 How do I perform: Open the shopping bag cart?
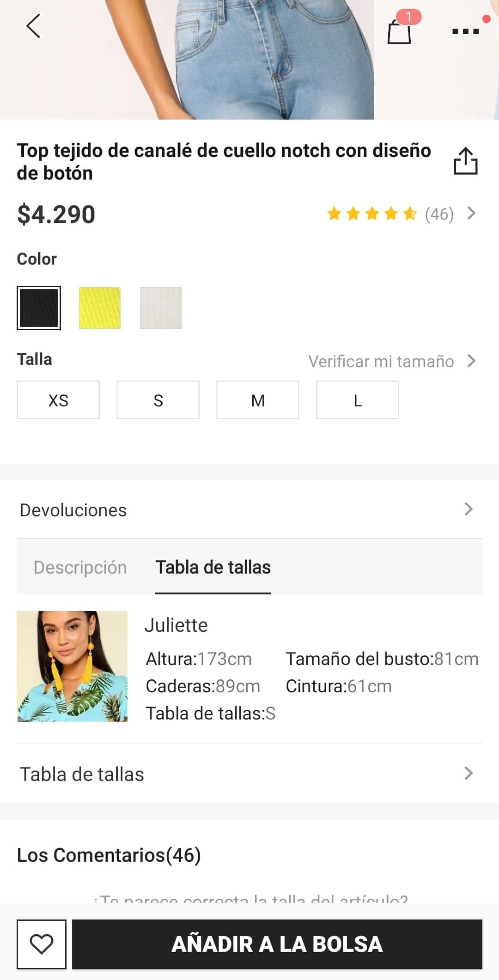click(399, 30)
